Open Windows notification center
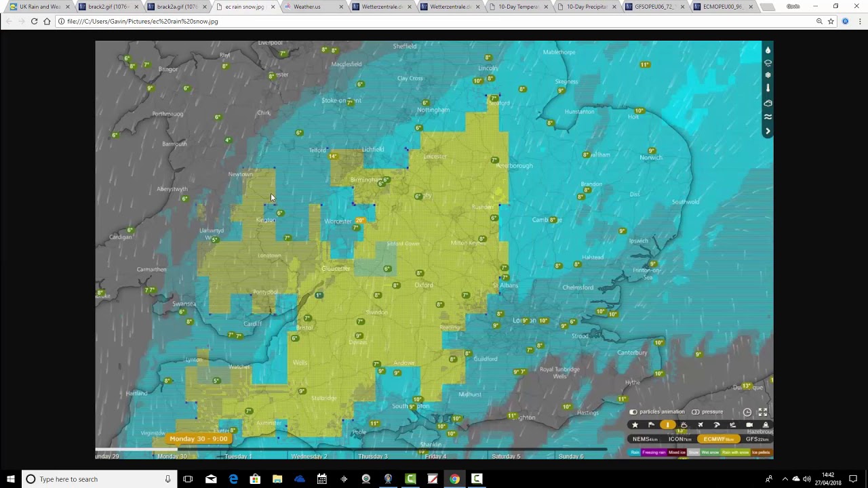This screenshot has height=488, width=868. pyautogui.click(x=853, y=479)
